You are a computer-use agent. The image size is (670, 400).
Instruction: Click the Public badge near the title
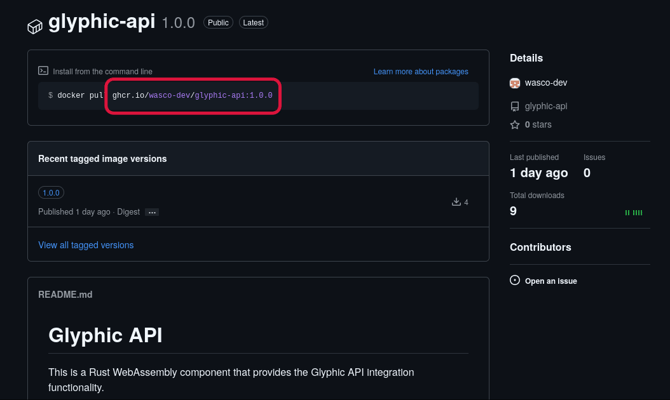[218, 22]
